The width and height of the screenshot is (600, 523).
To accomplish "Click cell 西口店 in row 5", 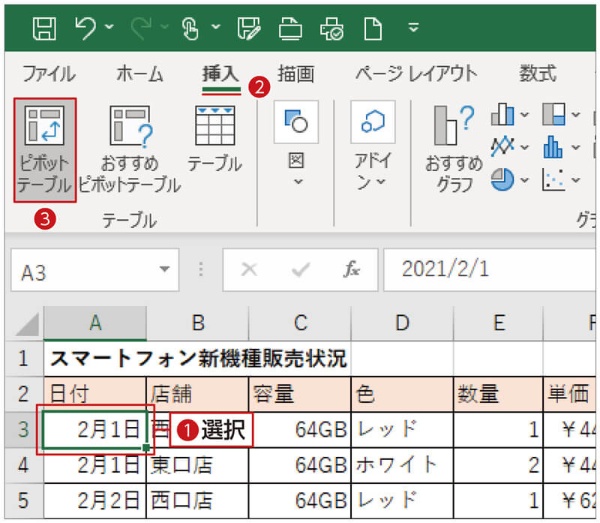I will click(197, 501).
